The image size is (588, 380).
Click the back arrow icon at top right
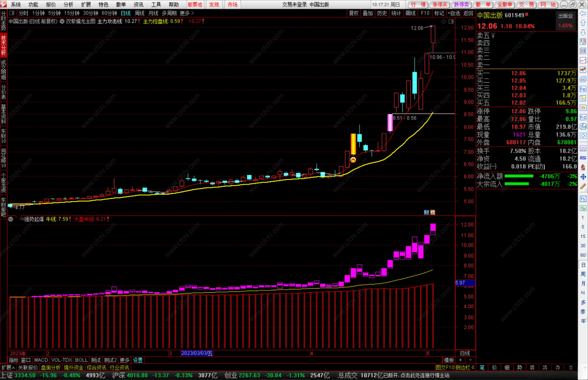coord(583,14)
